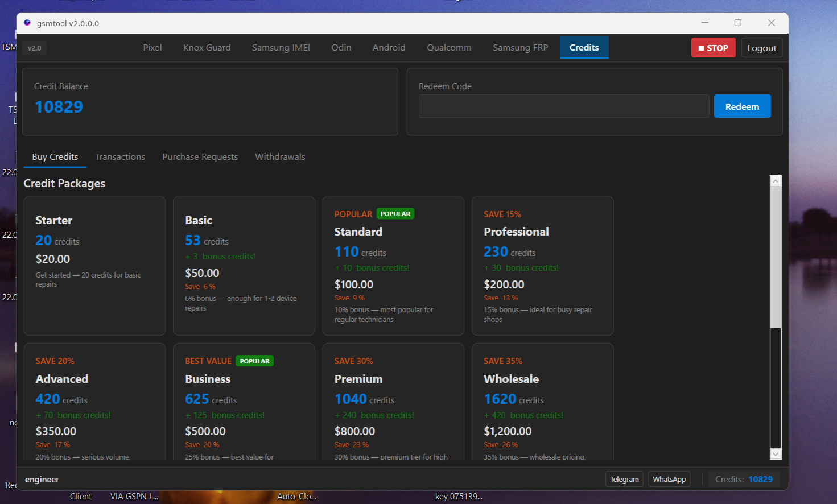The height and width of the screenshot is (504, 837).
Task: Go to the Samsung IMEI tab
Action: [x=281, y=48]
